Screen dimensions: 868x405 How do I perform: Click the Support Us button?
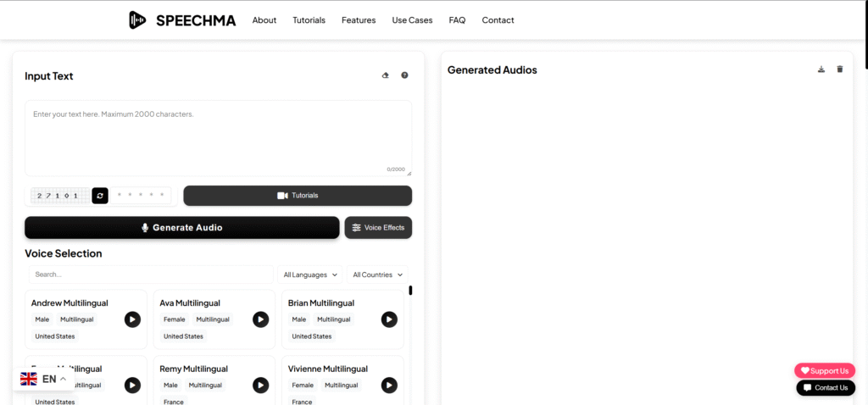click(825, 371)
